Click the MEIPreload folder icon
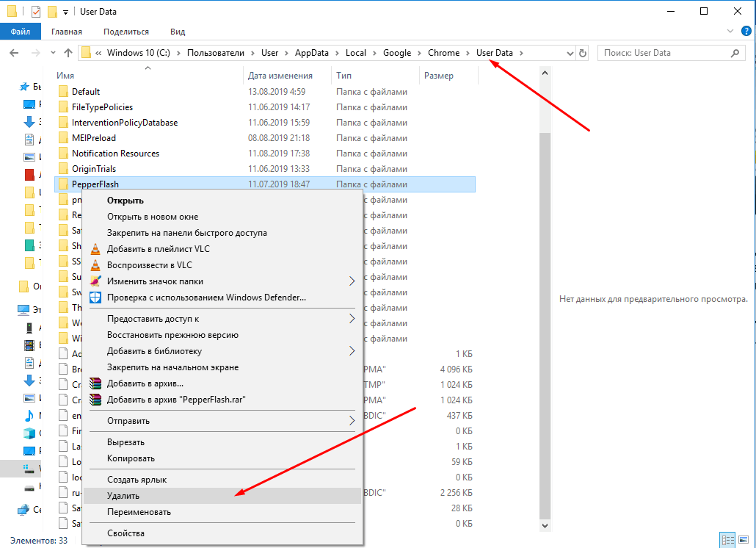The image size is (756, 548). pyautogui.click(x=63, y=138)
